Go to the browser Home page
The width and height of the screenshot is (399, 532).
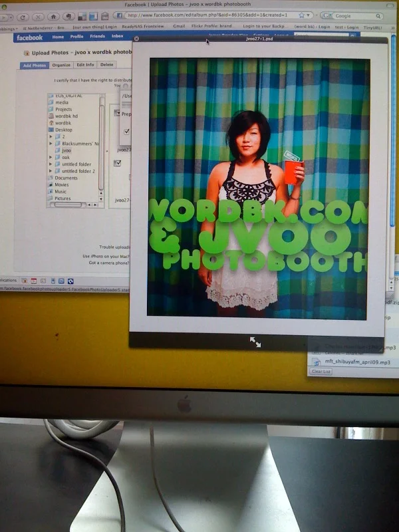[53, 17]
